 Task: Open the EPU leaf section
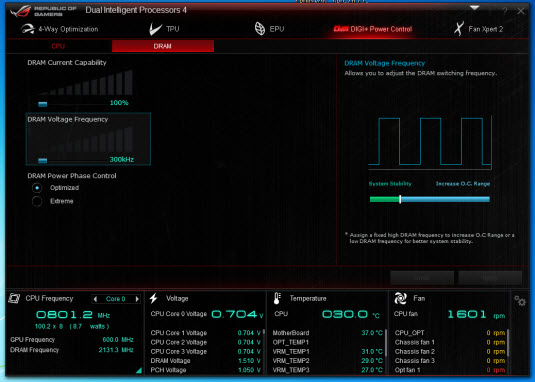(x=269, y=29)
